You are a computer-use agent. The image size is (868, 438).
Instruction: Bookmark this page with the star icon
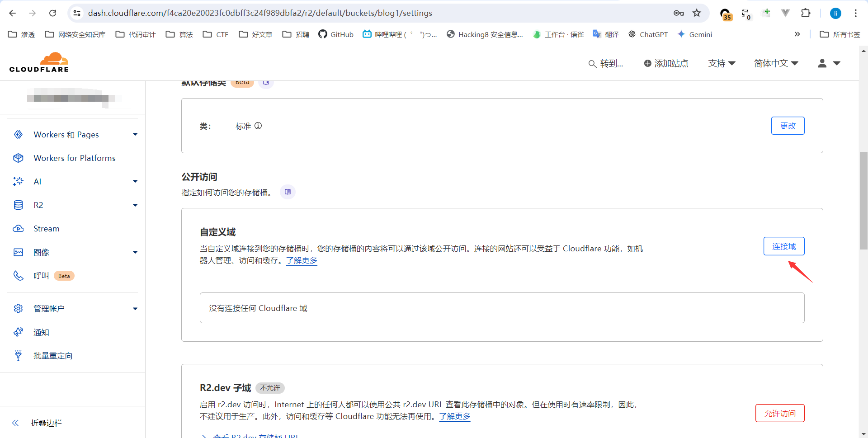pos(697,13)
